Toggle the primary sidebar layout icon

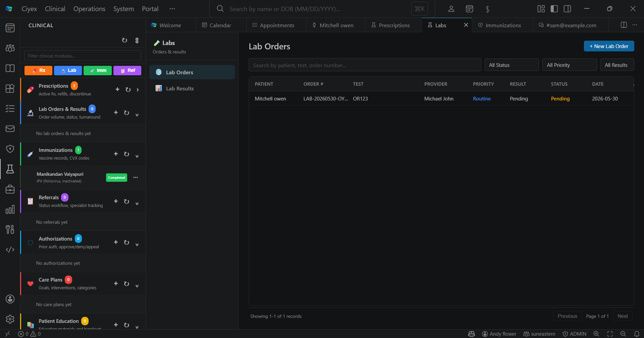click(554, 9)
